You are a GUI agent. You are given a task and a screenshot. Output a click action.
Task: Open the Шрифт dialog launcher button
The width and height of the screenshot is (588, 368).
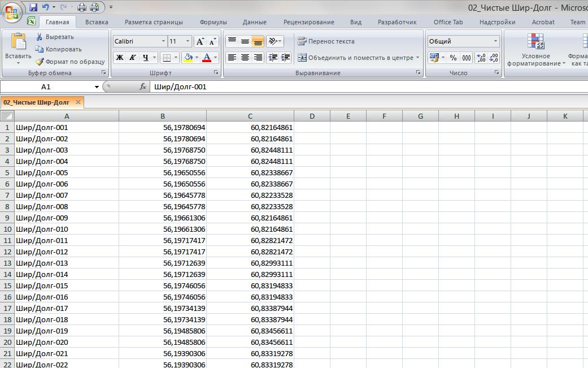tap(216, 73)
